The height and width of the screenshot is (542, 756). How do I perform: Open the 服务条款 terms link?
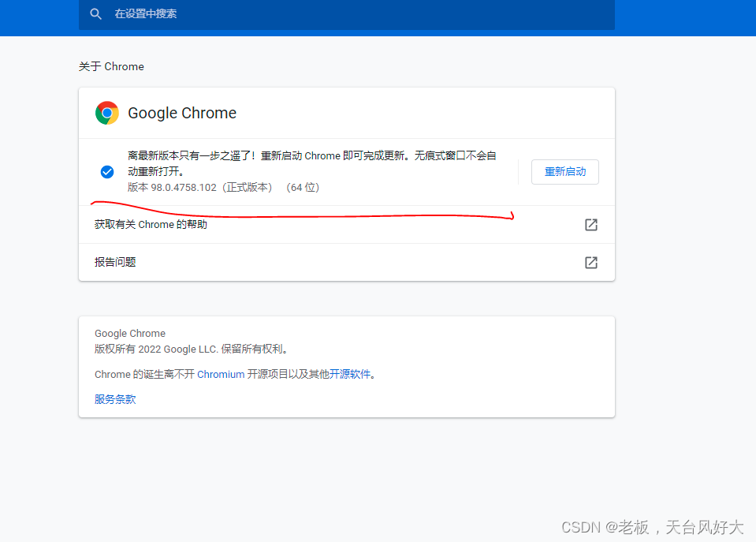click(x=115, y=400)
